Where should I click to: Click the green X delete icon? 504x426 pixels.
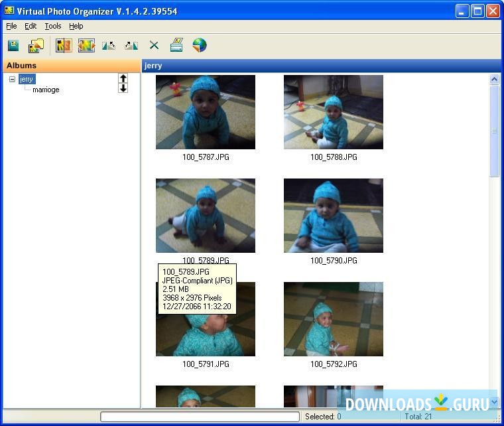coord(154,45)
